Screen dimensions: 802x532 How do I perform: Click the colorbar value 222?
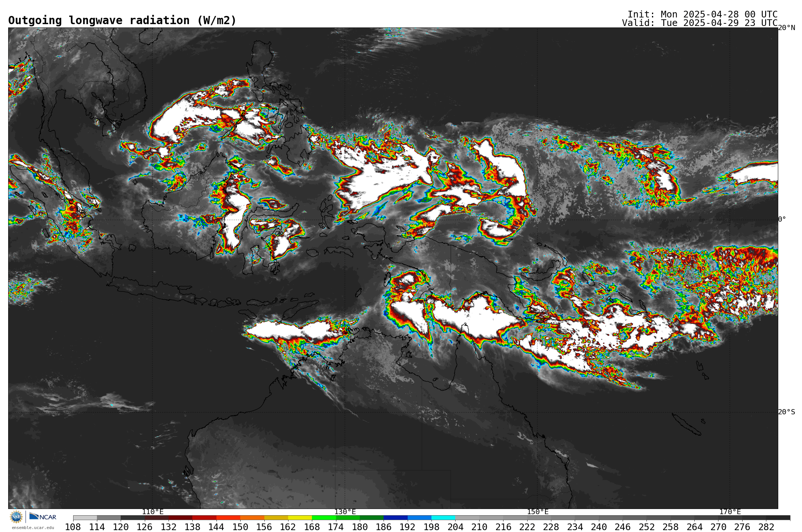(x=527, y=527)
